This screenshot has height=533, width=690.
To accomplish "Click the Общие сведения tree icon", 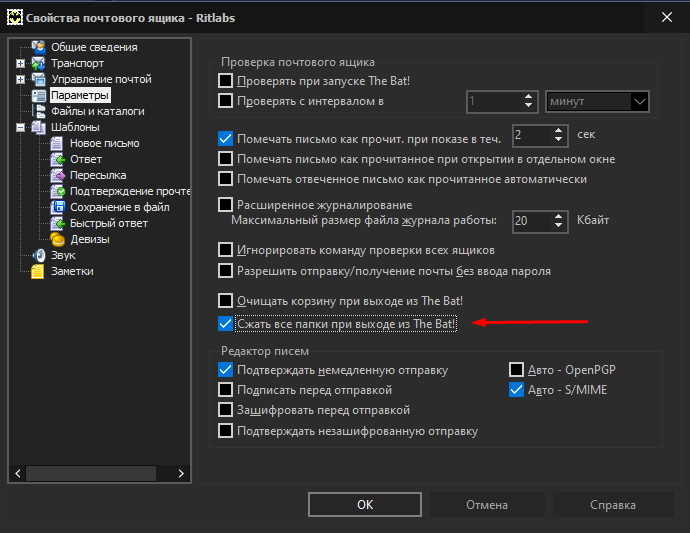I will (38, 47).
